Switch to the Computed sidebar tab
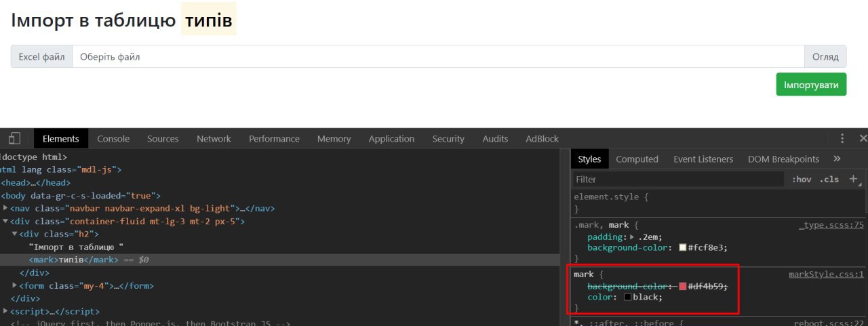This screenshot has height=326, width=868. (637, 159)
